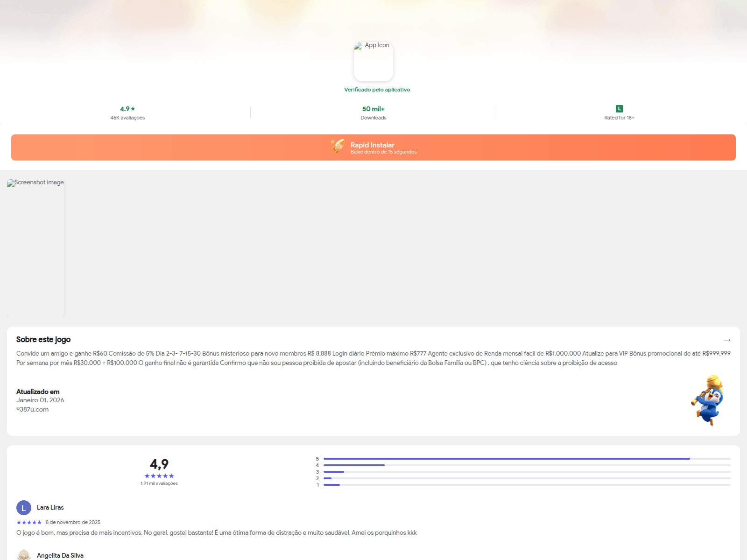The height and width of the screenshot is (560, 747).
Task: Expand Sobre este jogo with the arrow
Action: point(726,340)
